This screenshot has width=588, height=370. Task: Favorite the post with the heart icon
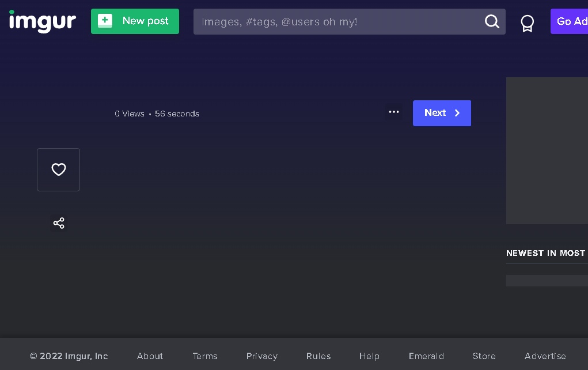[59, 169]
